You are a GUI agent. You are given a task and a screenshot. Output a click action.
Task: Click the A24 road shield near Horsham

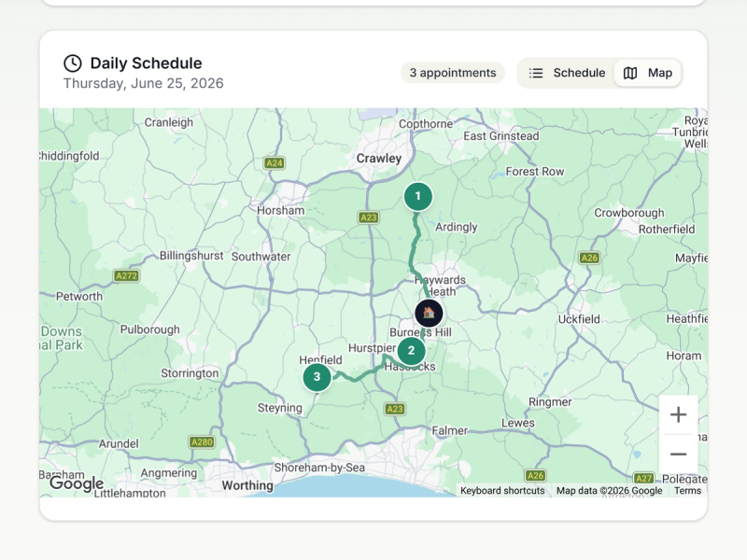tap(274, 163)
